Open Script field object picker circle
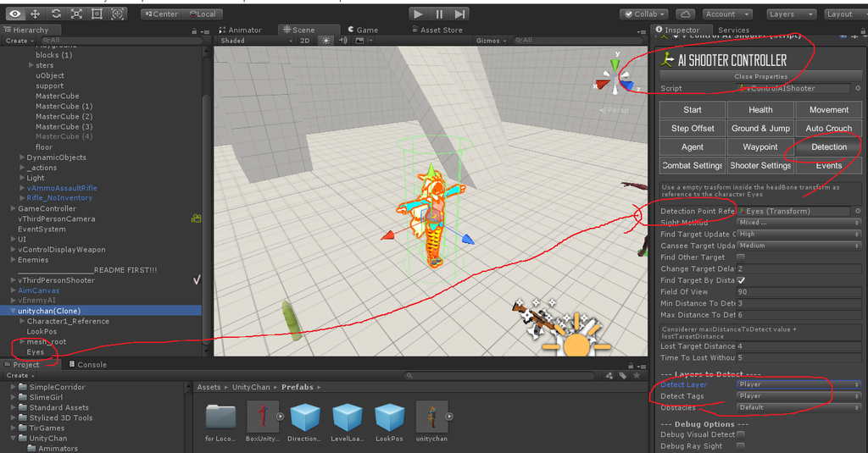Viewport: 868px width, 453px height. 858,88
